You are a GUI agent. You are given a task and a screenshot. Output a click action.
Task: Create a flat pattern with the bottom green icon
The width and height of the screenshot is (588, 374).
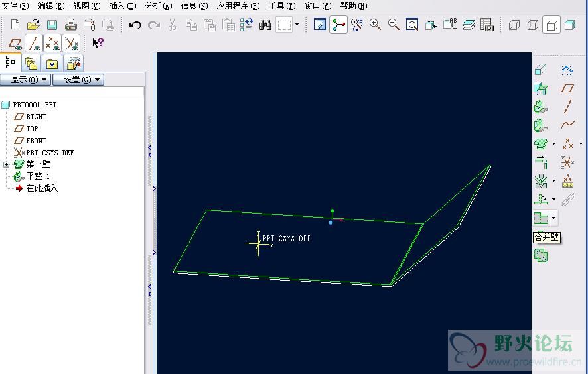(541, 255)
